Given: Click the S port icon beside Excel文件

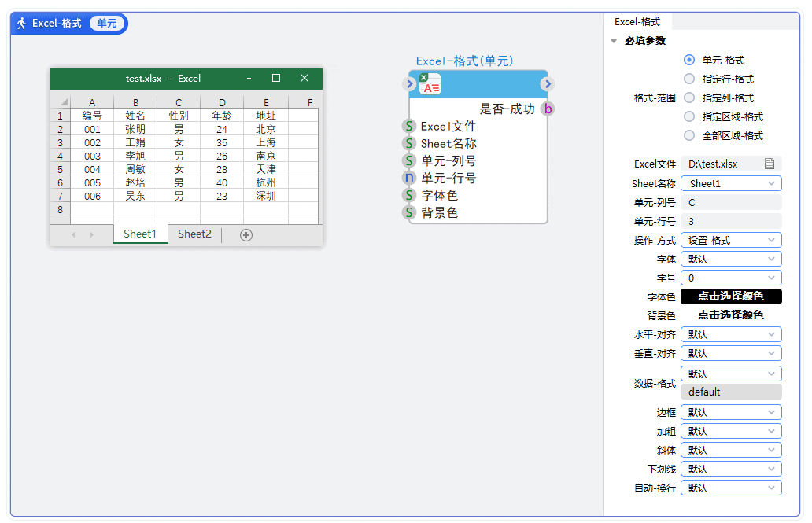Looking at the screenshot, I should [x=408, y=127].
